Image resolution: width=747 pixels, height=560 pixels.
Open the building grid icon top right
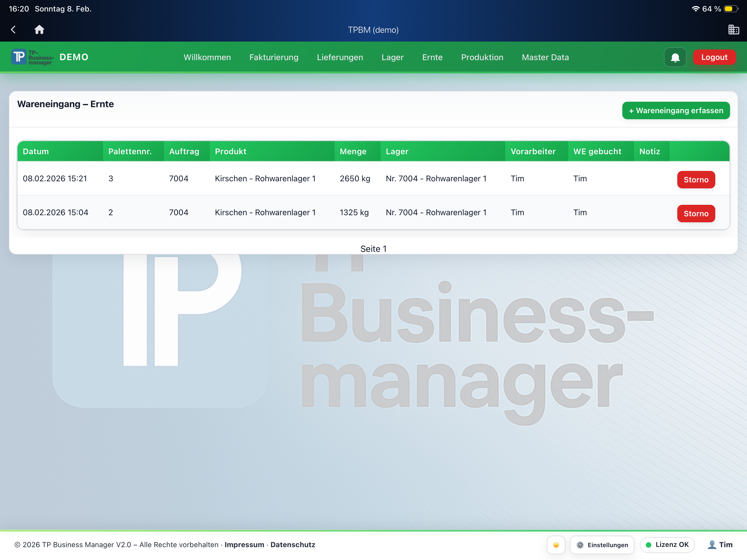[734, 30]
